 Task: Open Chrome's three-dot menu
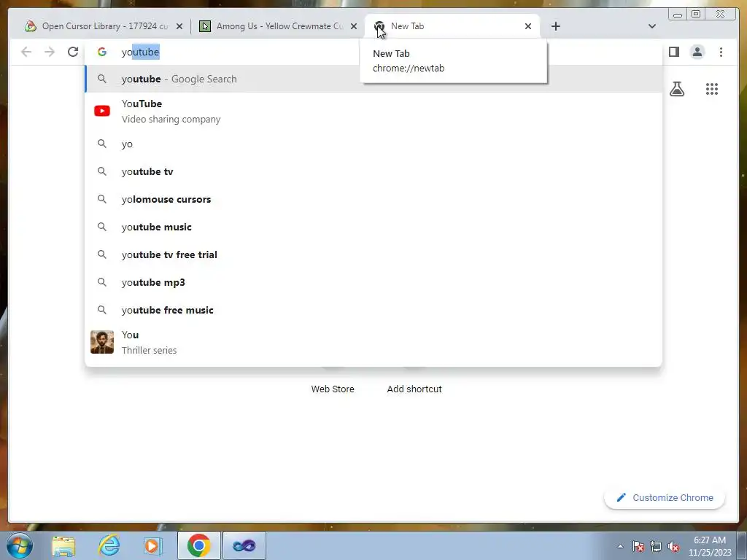(x=721, y=52)
